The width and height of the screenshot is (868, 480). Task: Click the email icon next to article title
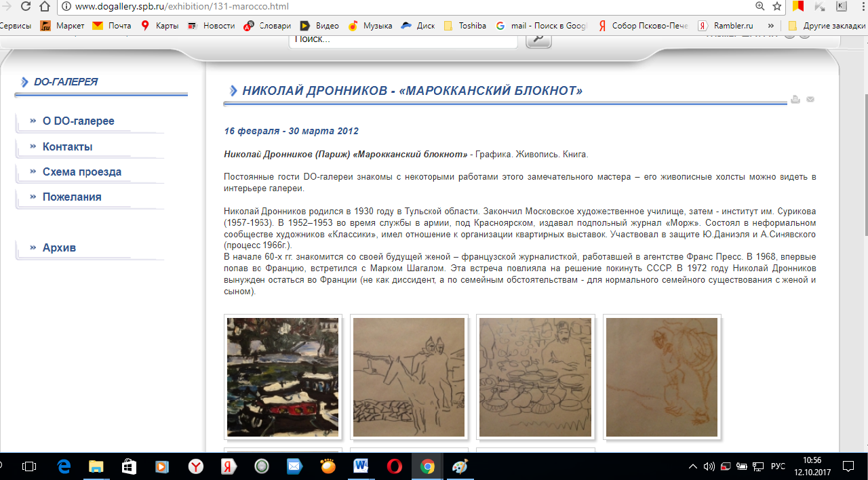[x=810, y=100]
